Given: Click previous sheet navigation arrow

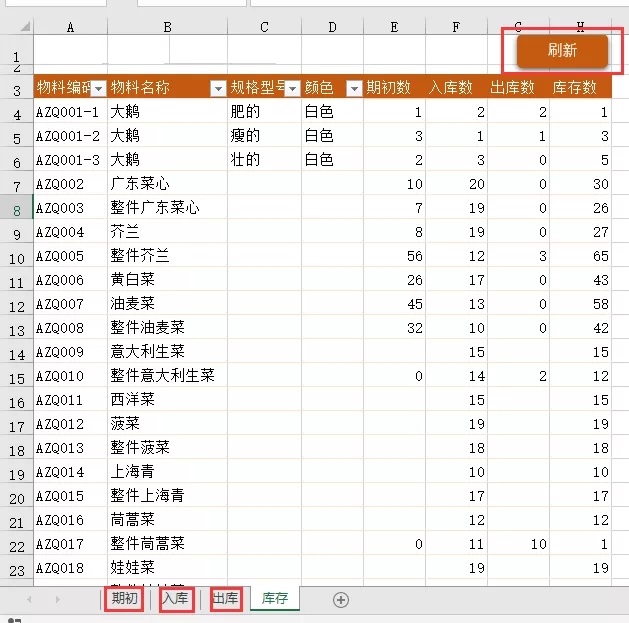Looking at the screenshot, I should pos(29,599).
